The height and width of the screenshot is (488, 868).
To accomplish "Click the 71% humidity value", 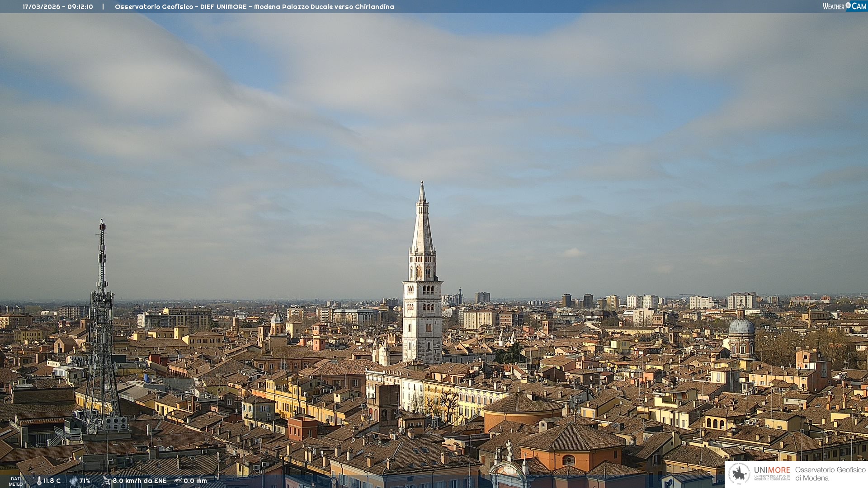I will (x=85, y=481).
